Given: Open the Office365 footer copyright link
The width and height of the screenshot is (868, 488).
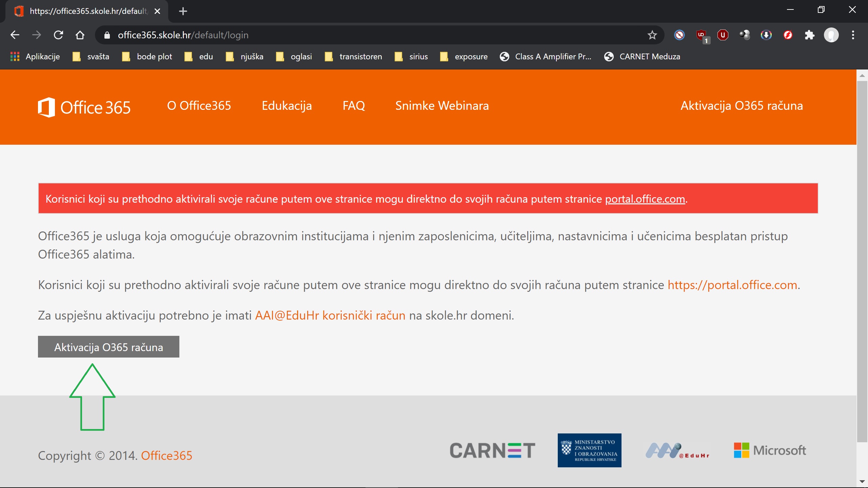Looking at the screenshot, I should (166, 456).
